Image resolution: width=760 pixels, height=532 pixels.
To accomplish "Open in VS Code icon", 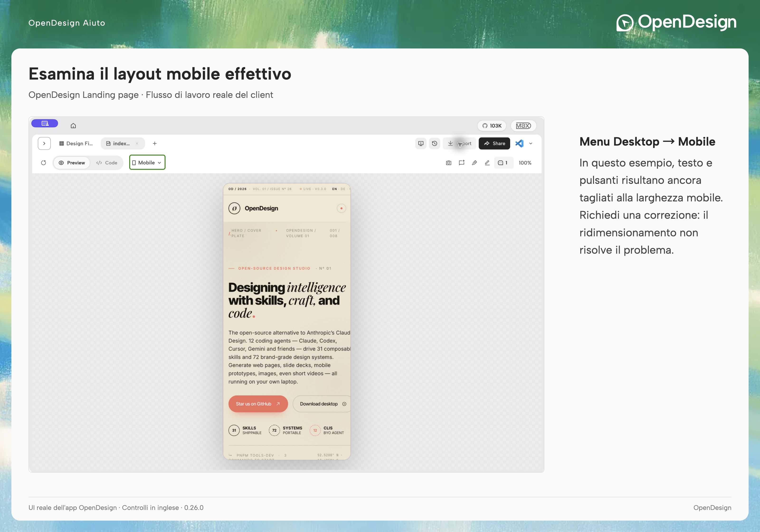I will coord(519,143).
